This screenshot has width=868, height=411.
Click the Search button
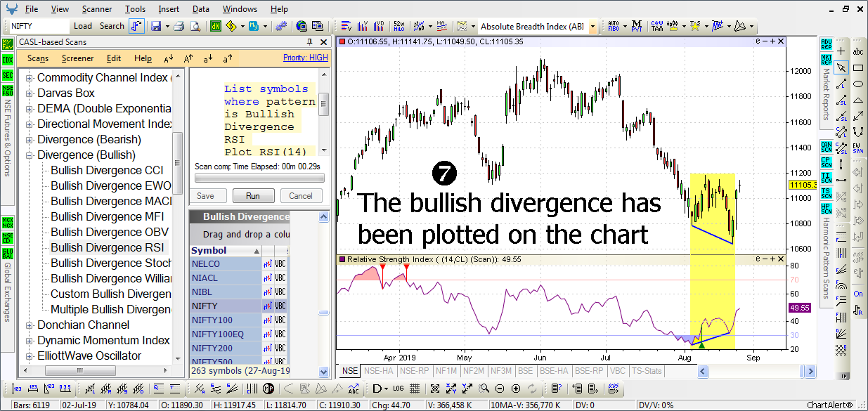[x=112, y=26]
